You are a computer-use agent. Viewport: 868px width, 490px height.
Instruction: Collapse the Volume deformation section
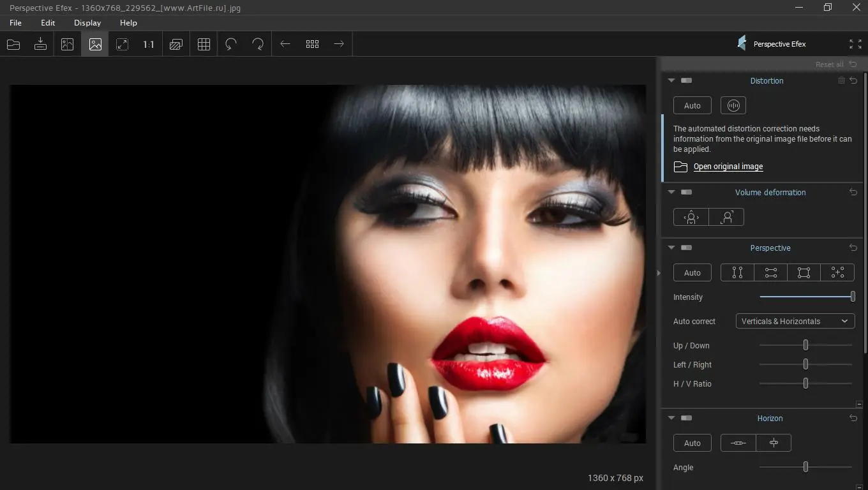[671, 191]
